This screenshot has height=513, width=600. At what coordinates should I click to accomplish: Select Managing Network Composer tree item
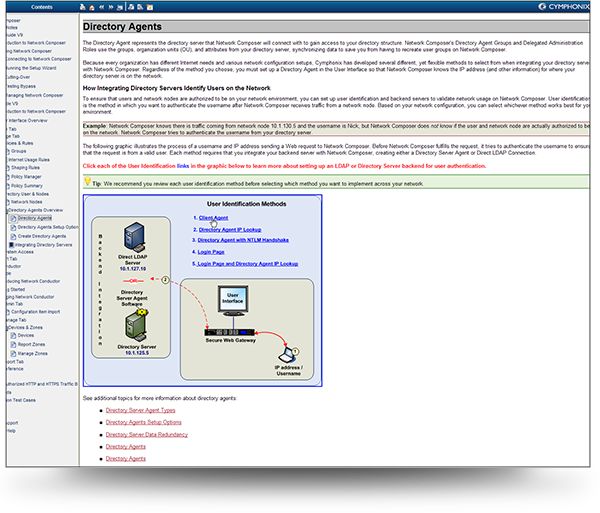pos(35,95)
